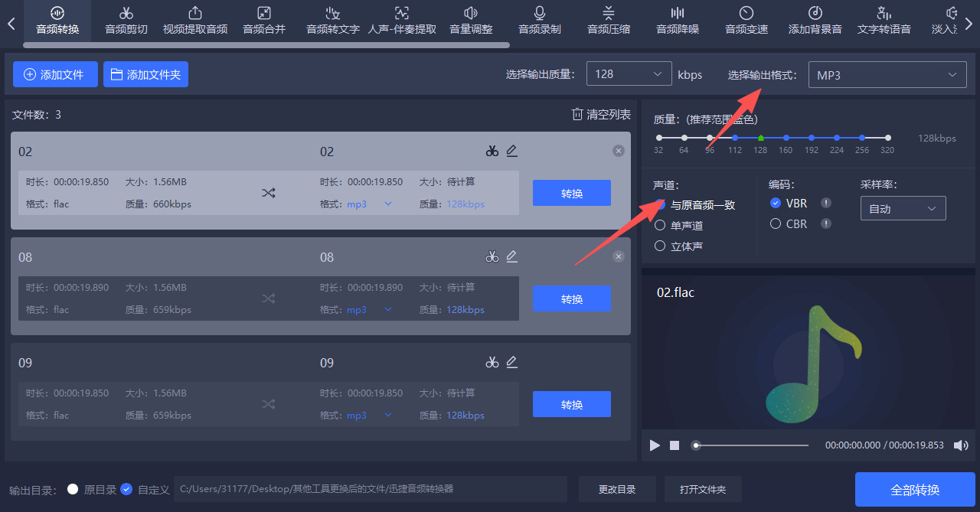Set quality slider to 320 kbps point

[x=887, y=138]
